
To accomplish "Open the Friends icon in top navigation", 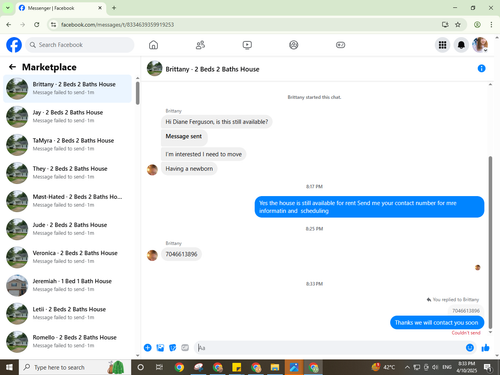I will [200, 45].
